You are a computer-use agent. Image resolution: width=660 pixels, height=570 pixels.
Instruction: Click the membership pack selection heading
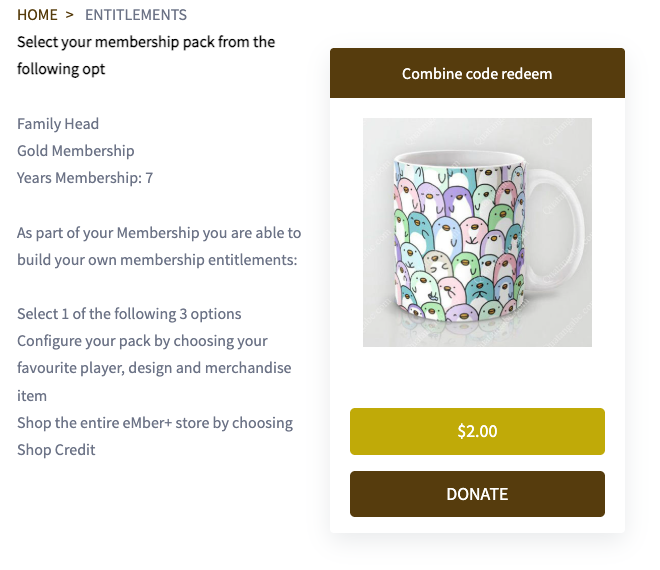click(x=146, y=42)
